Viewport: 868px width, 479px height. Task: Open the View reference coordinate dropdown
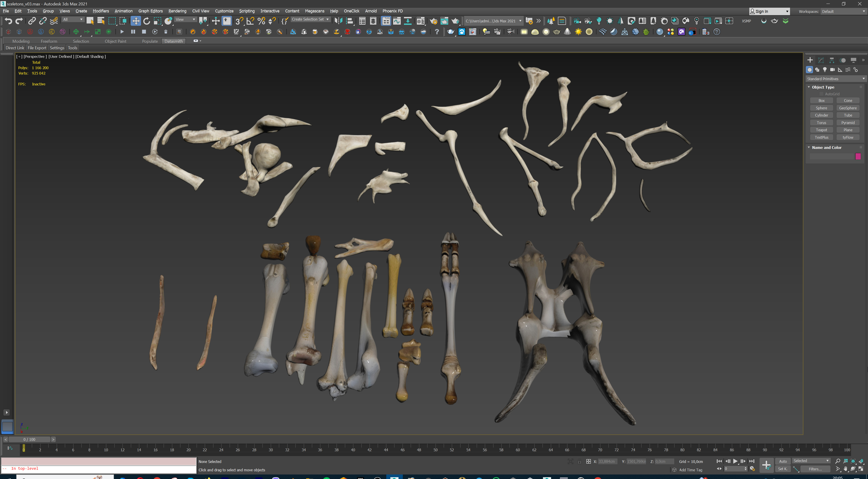click(185, 19)
